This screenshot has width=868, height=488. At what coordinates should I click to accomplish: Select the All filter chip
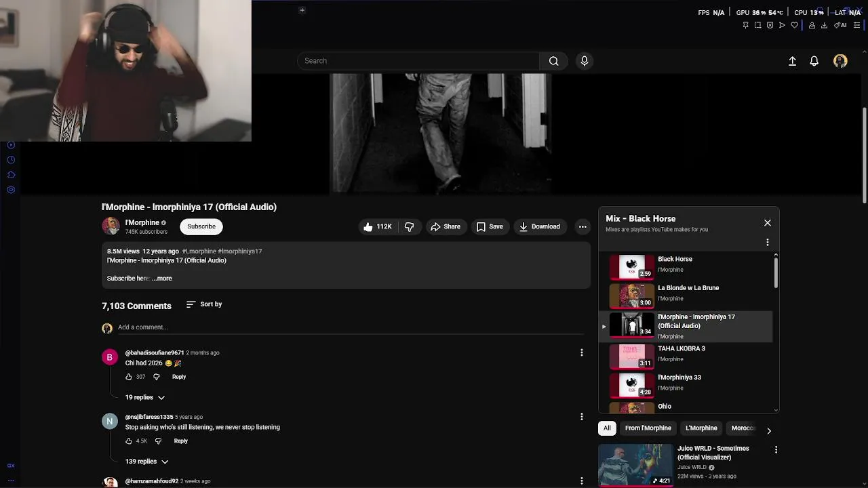click(x=607, y=428)
